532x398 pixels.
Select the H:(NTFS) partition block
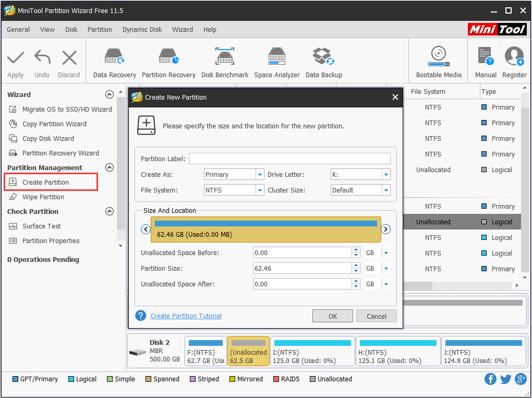[398, 351]
